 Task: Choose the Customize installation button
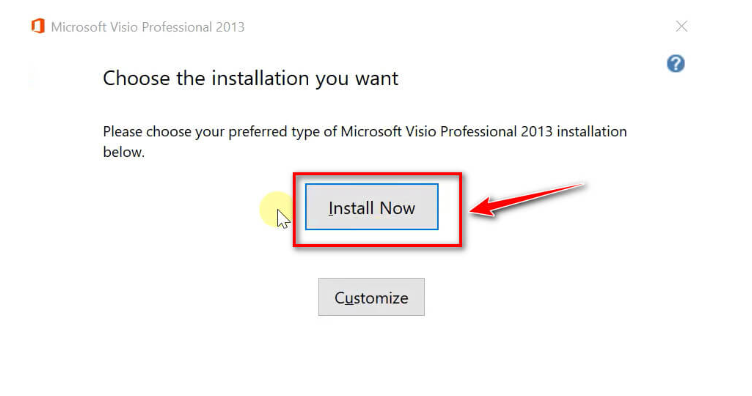coord(371,297)
